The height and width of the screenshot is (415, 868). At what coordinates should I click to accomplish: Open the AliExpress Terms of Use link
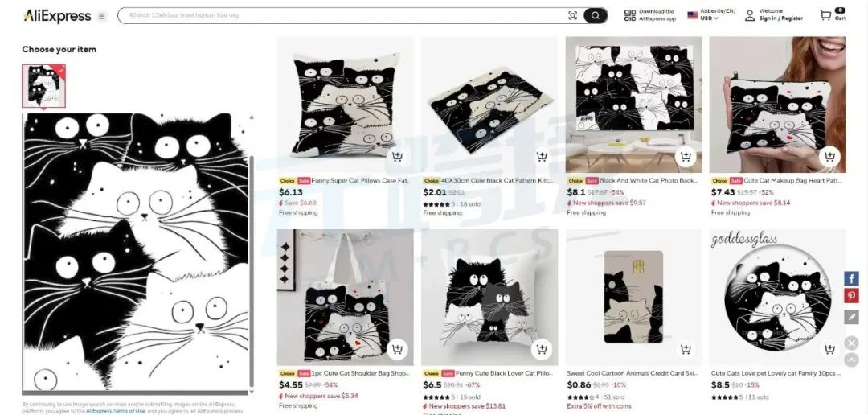pos(115,411)
